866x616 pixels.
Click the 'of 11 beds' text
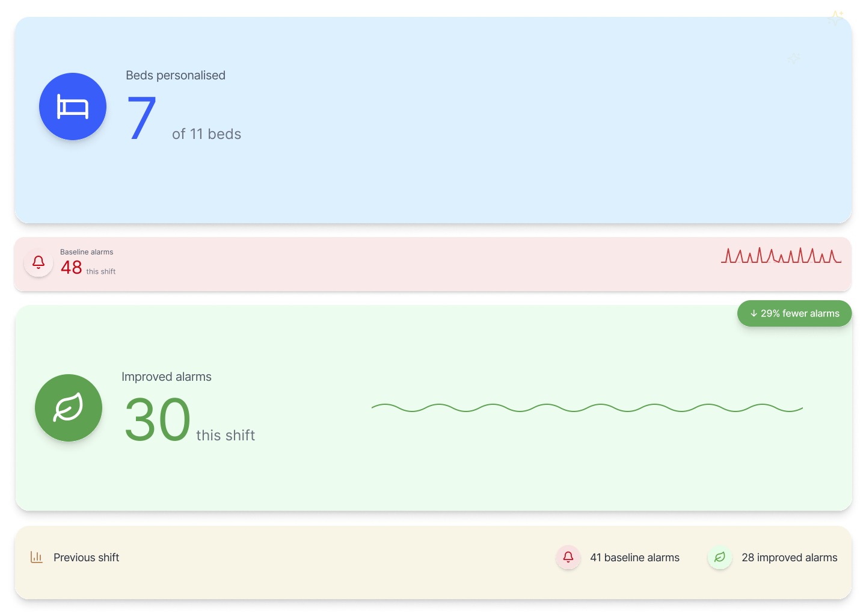tap(206, 134)
